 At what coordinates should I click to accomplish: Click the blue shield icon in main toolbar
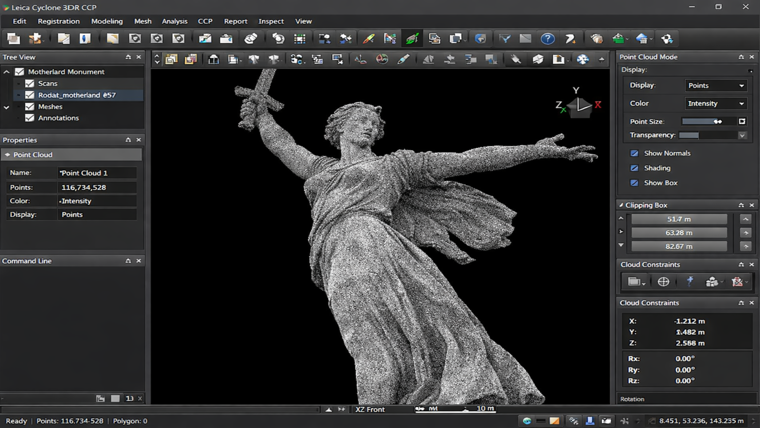click(480, 39)
